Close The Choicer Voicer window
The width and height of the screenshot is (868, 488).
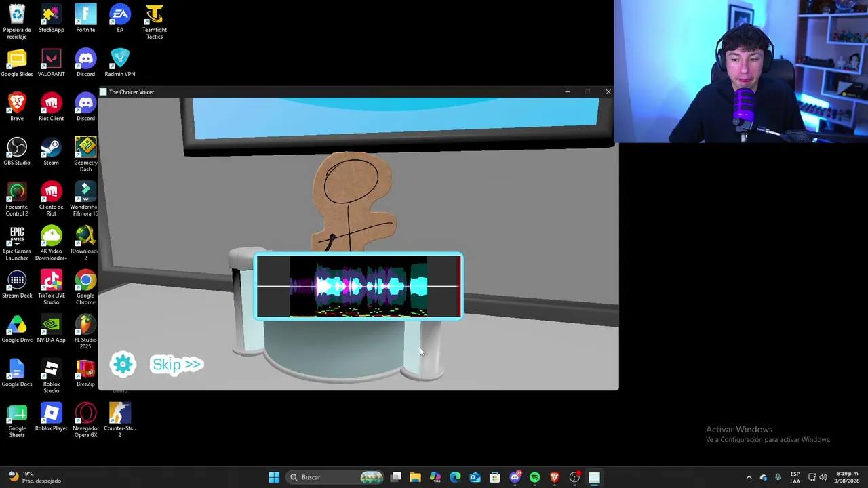pyautogui.click(x=608, y=91)
